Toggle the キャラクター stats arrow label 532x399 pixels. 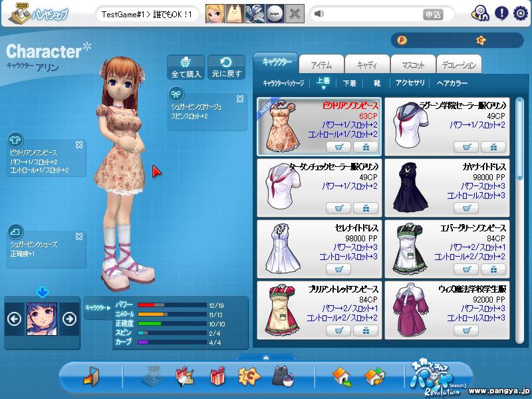tap(98, 308)
